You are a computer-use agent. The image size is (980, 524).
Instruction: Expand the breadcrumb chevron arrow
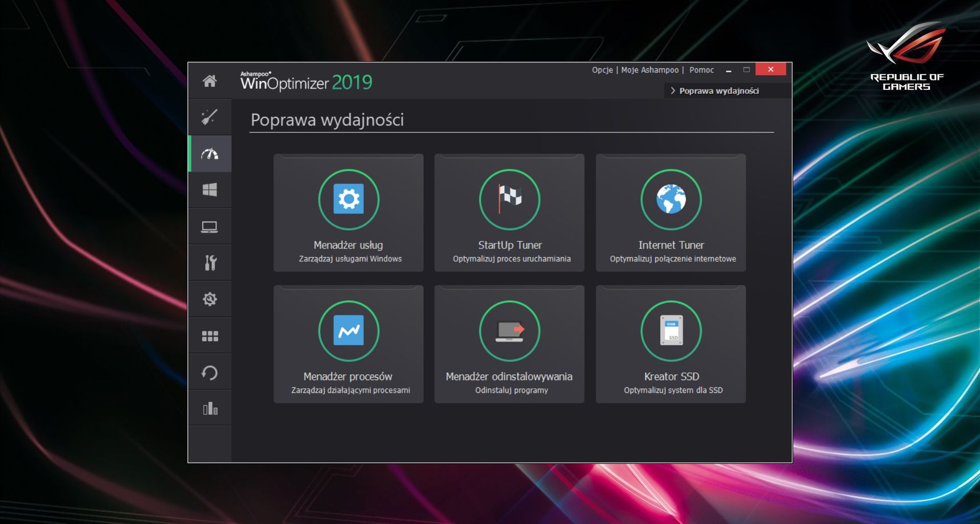(673, 91)
